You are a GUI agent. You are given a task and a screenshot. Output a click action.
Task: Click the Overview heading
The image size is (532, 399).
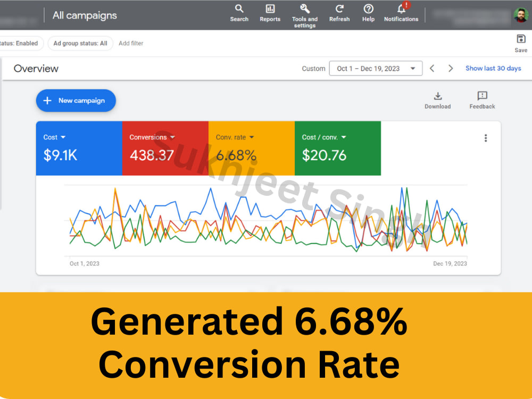[36, 69]
